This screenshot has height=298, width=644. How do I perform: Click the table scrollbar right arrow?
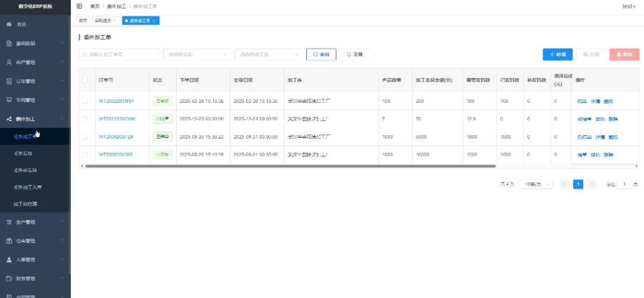(x=637, y=166)
